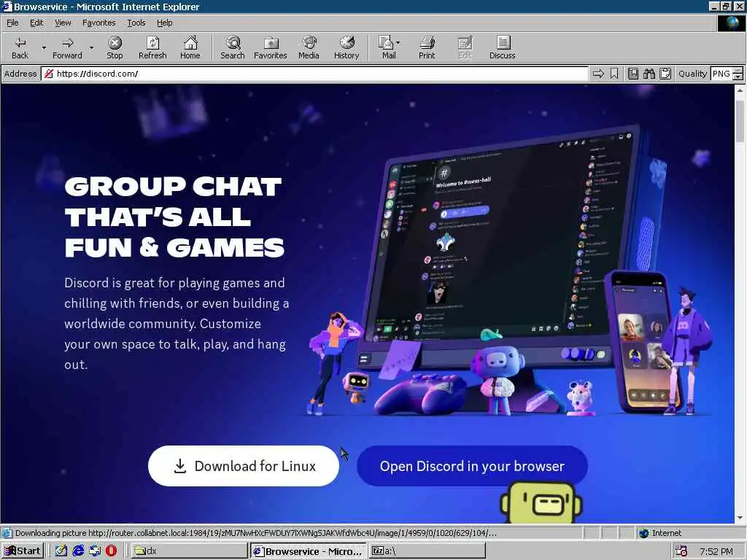Open the Edit menu
Screen dimensions: 747x560
[36, 23]
